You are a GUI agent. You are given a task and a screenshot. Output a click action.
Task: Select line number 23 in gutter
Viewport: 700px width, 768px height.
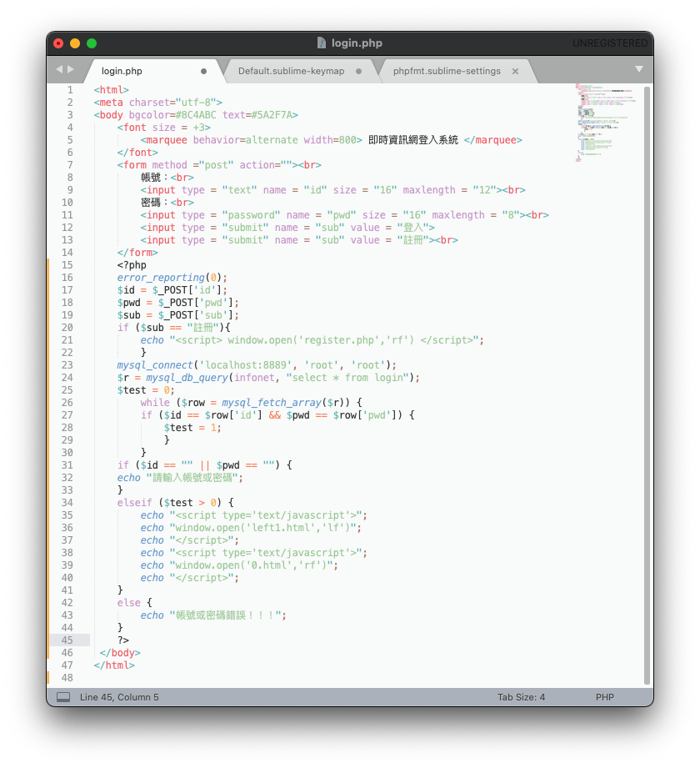point(67,365)
